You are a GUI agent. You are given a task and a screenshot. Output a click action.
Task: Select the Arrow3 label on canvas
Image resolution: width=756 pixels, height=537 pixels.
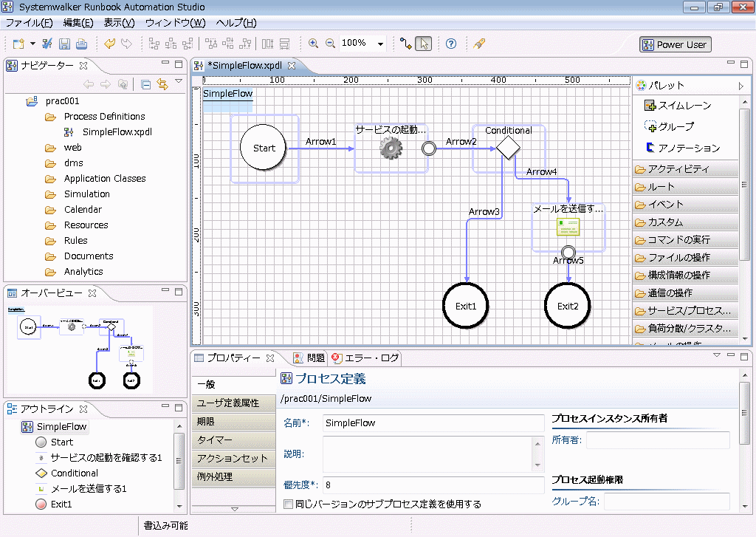click(x=484, y=211)
